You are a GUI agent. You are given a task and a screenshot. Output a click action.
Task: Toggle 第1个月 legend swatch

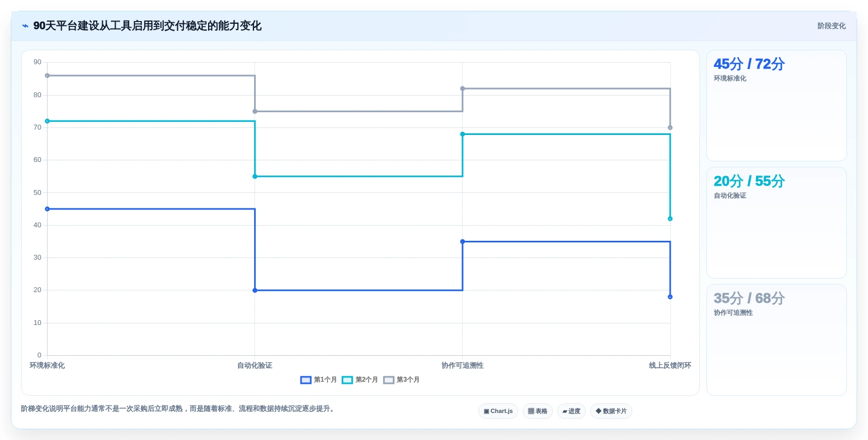tap(306, 380)
